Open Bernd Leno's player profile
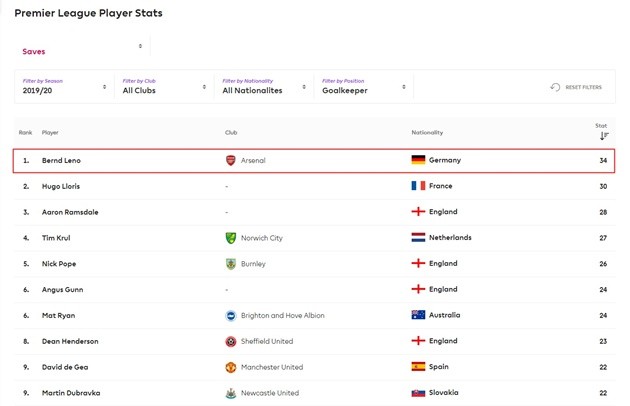The height and width of the screenshot is (406, 630). coord(63,160)
